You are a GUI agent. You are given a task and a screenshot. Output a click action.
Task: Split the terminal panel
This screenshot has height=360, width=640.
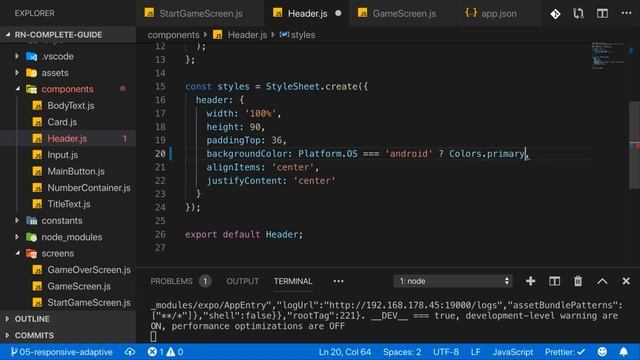(x=554, y=281)
